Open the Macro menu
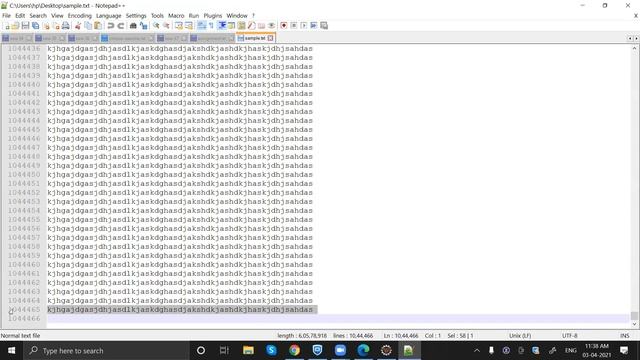The image size is (640, 360). click(176, 16)
